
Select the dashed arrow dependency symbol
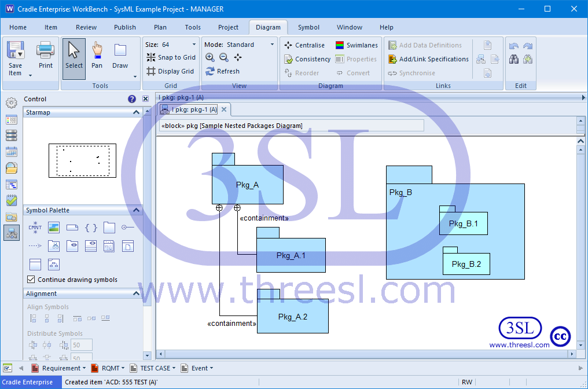pyautogui.click(x=35, y=246)
